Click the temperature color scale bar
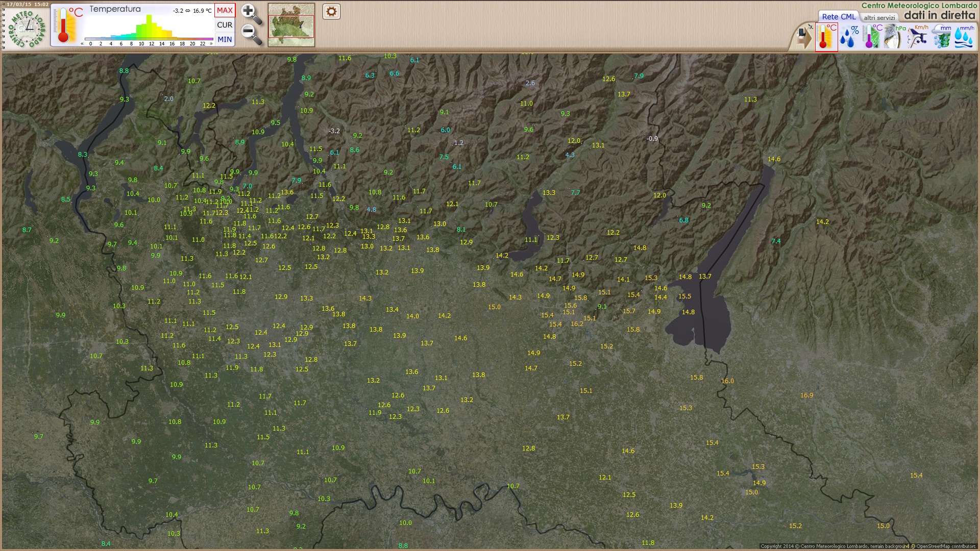The image size is (980, 551). pyautogui.click(x=149, y=39)
